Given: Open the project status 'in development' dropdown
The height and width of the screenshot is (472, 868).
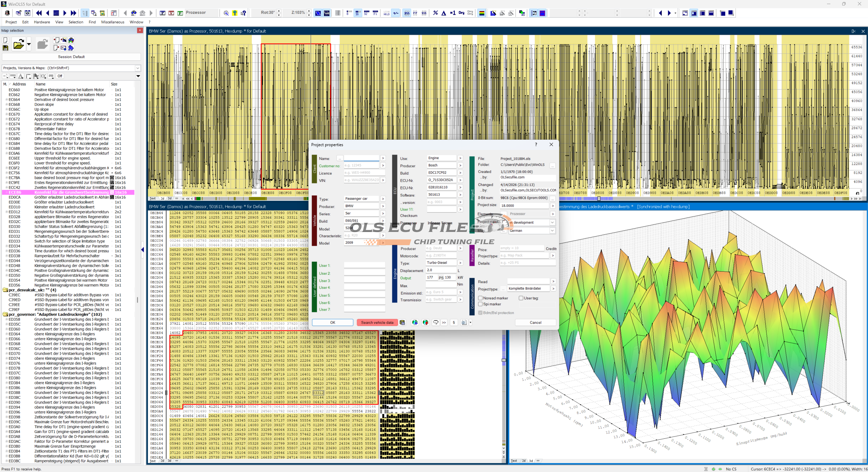Looking at the screenshot, I should (552, 222).
